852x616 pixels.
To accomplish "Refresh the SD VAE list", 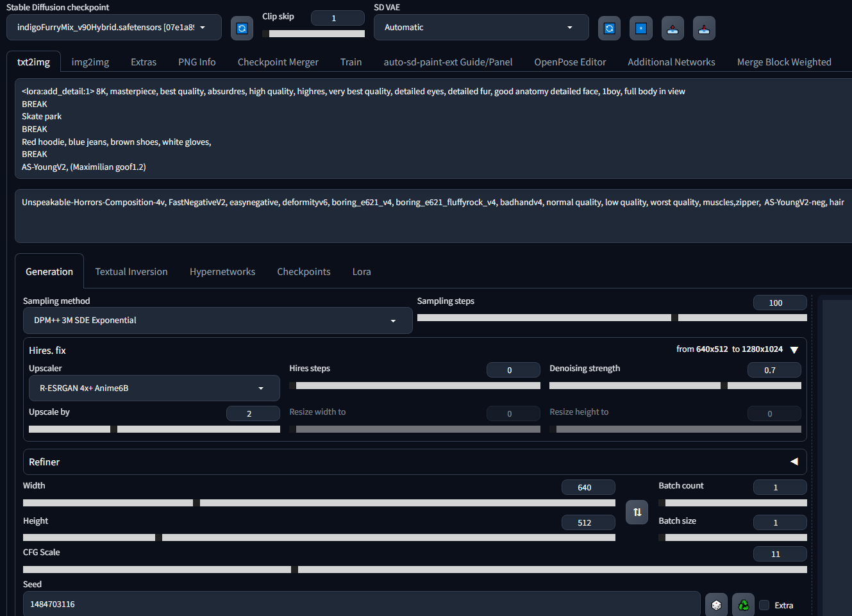I will coord(609,28).
